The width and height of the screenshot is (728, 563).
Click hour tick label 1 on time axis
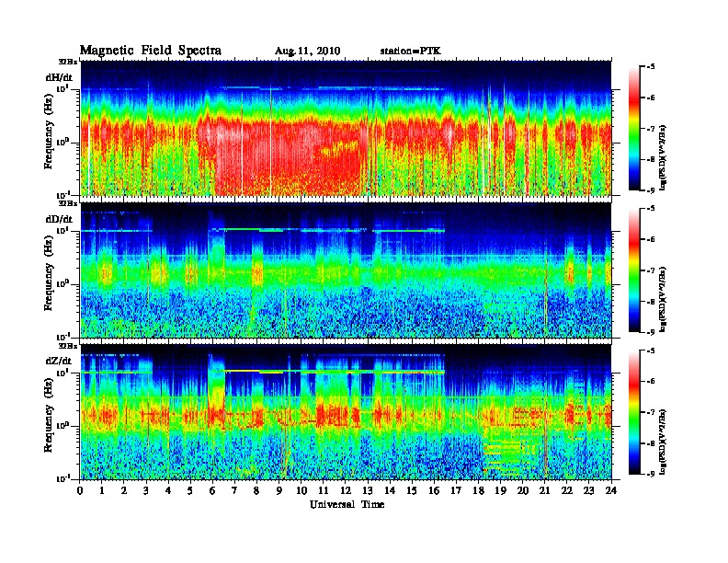[102, 490]
